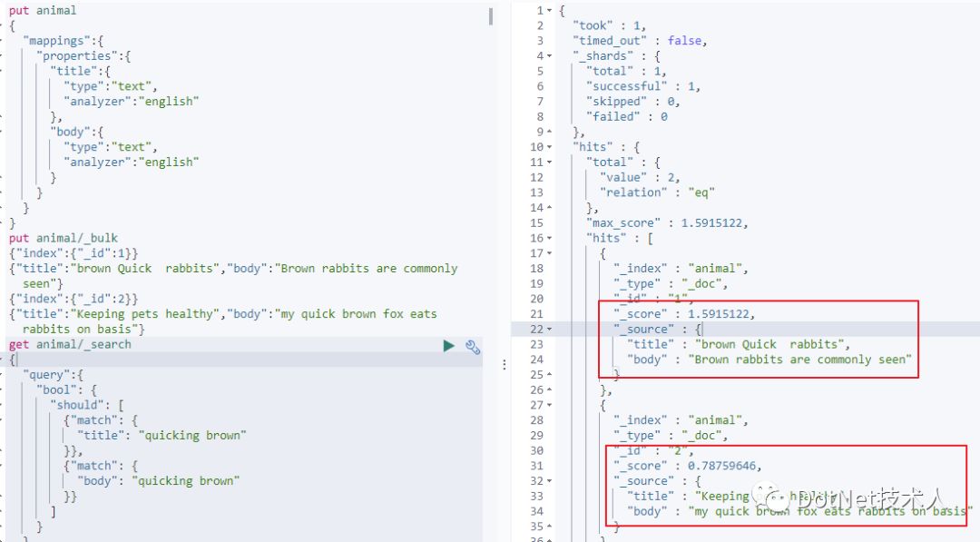Viewport: 980px width, 542px height.
Task: Click the "relation" : "eq" line
Action: click(658, 192)
